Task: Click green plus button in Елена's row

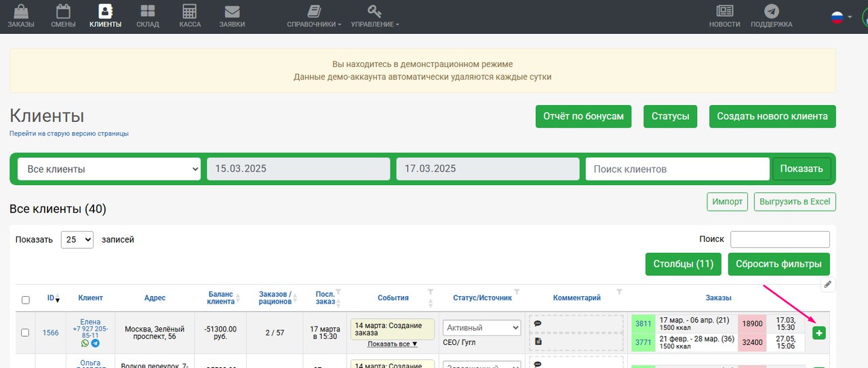Action: (x=819, y=333)
